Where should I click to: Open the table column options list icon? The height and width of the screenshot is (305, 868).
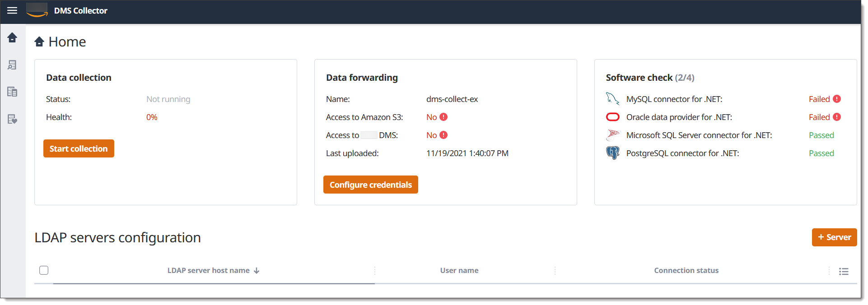pyautogui.click(x=844, y=271)
